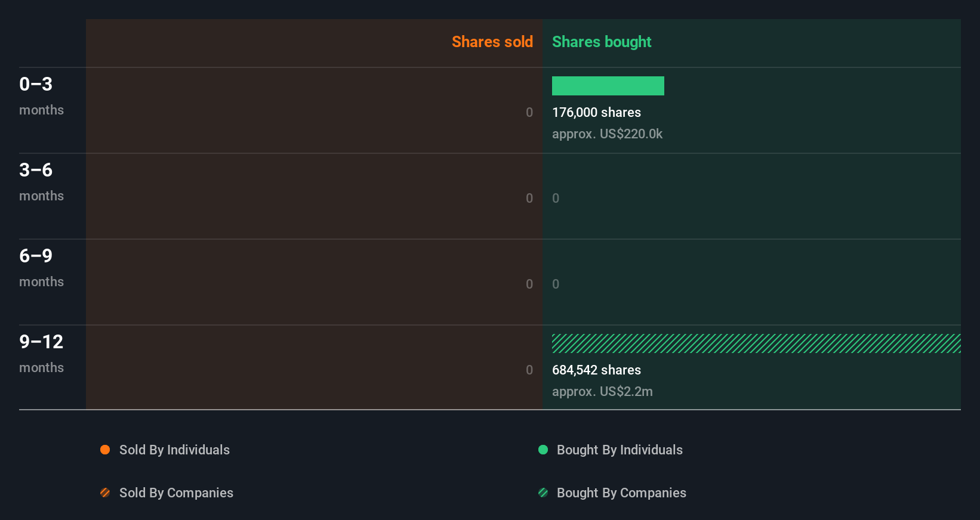Click the 176,000 shares text
Viewport: 980px width, 520px height.
click(x=596, y=112)
